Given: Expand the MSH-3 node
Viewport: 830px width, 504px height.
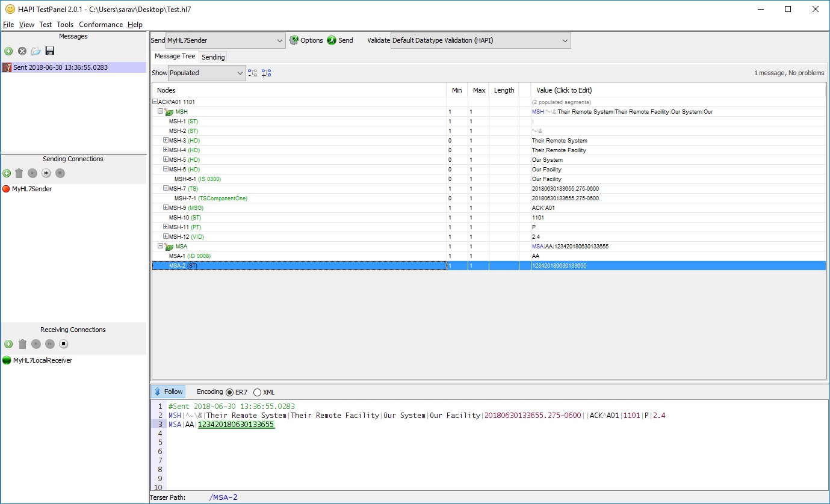Looking at the screenshot, I should point(165,140).
